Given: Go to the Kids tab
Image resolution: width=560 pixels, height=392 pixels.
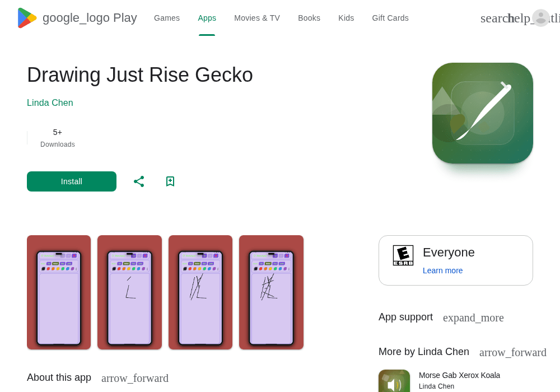Looking at the screenshot, I should 346,18.
